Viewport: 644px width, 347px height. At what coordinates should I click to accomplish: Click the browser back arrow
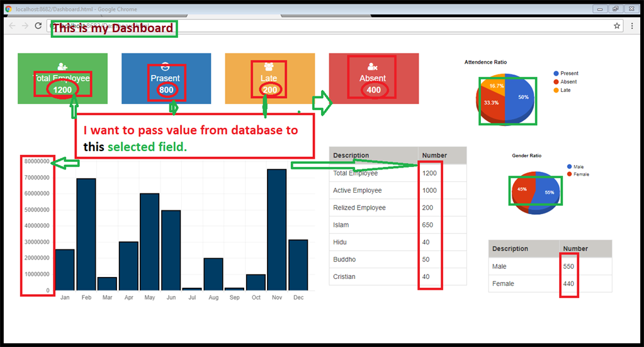point(13,26)
